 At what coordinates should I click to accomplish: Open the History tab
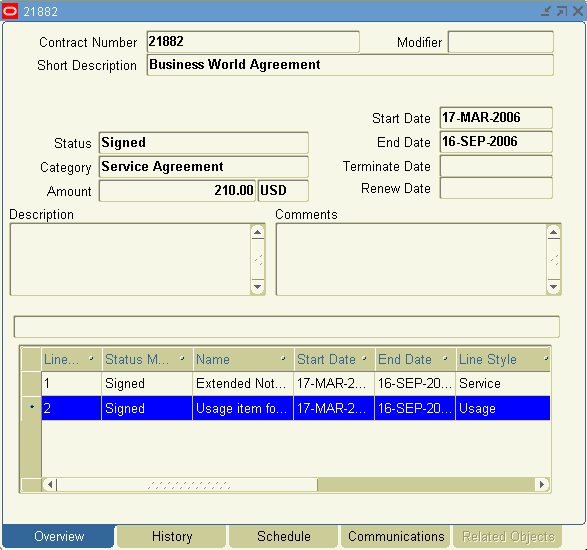(172, 537)
